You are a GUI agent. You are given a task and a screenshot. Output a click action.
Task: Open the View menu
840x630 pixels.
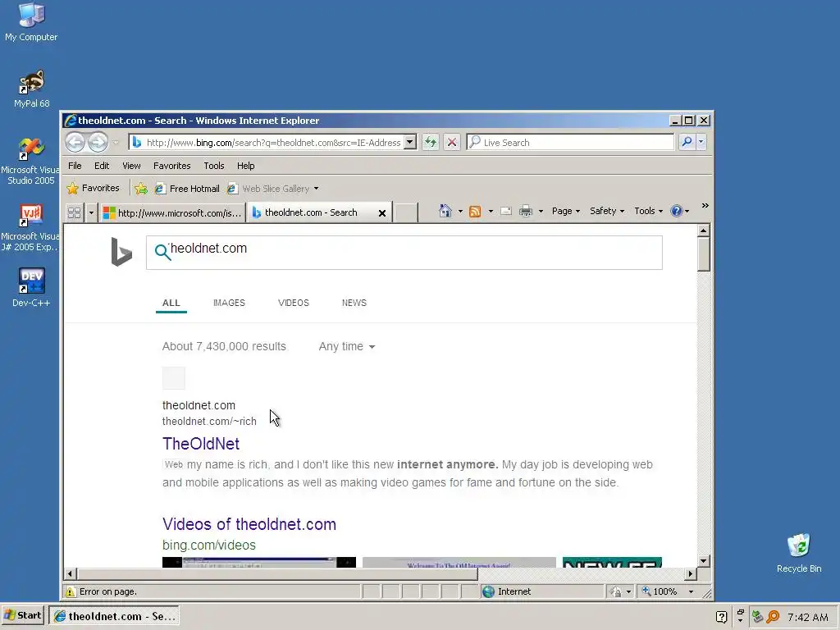131,166
